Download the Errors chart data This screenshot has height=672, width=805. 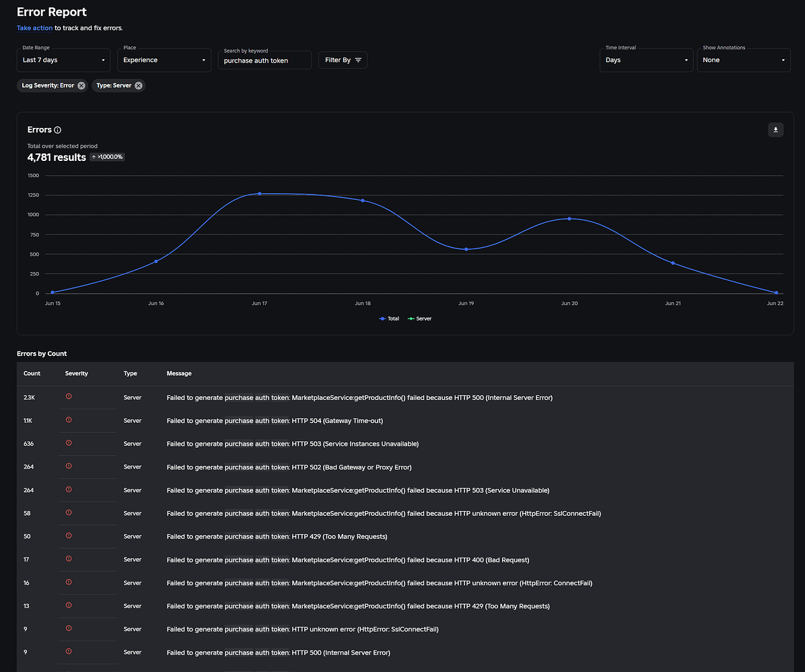coord(775,129)
